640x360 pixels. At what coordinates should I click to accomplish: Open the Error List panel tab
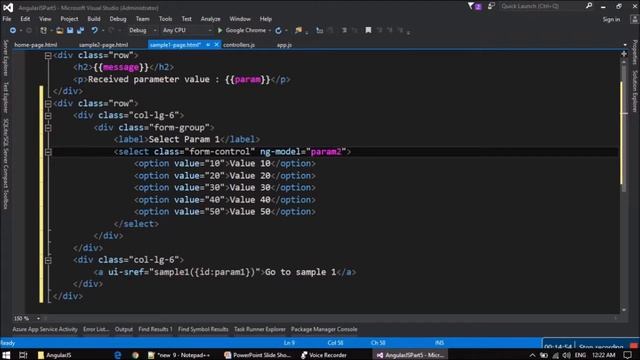point(96,329)
